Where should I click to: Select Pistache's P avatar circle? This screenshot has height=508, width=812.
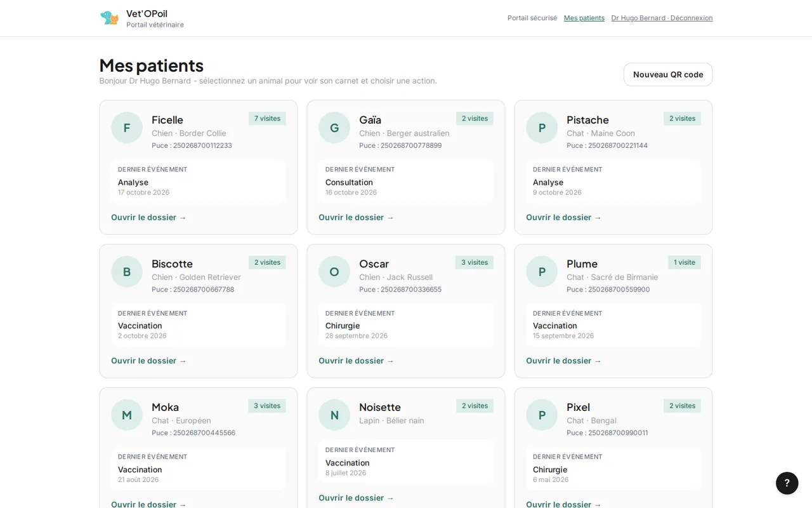pyautogui.click(x=542, y=128)
